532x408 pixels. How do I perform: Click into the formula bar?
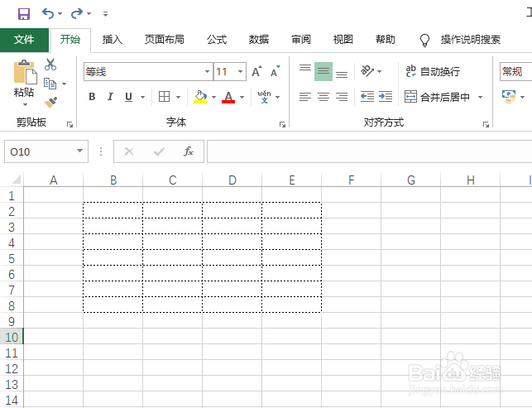coord(370,151)
